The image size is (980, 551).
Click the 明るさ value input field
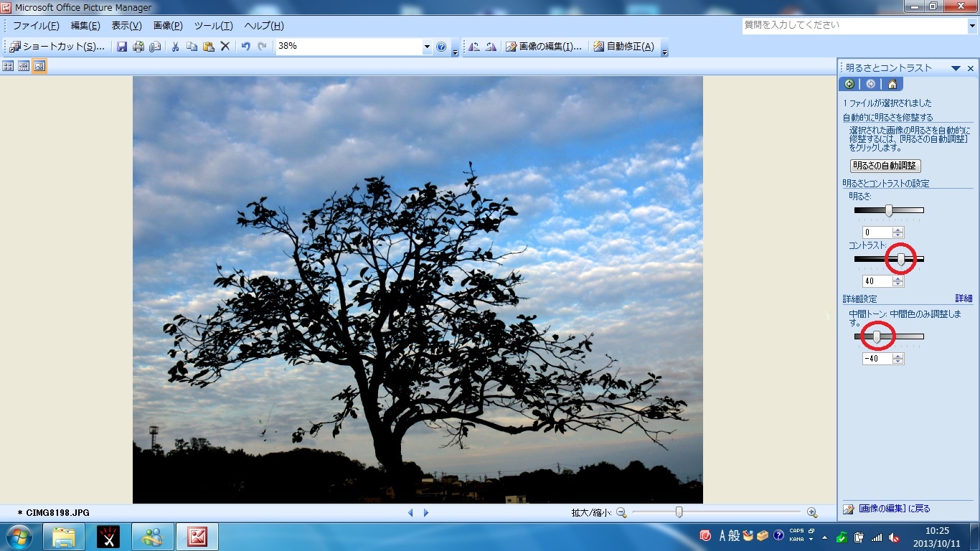[877, 232]
